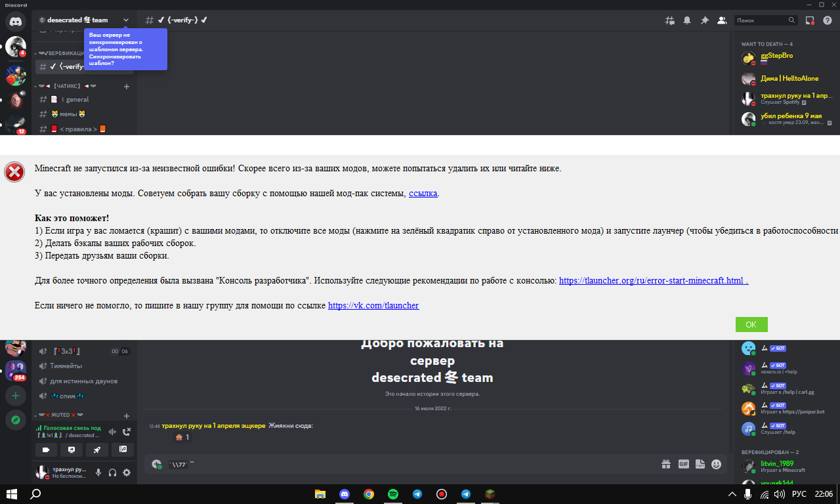Image resolution: width=840 pixels, height=504 pixels.
Task: Open Google Chrome from the taskbar
Action: [x=369, y=494]
